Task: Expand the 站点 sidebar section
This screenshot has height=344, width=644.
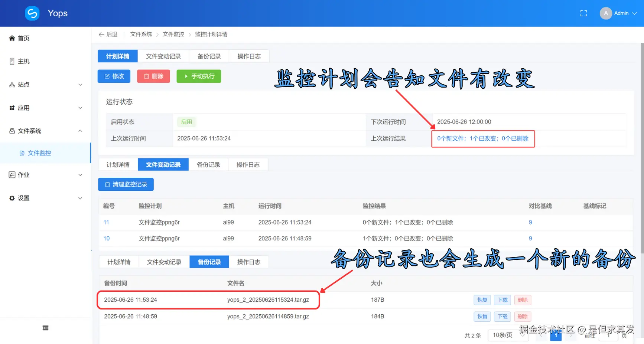Action: pyautogui.click(x=80, y=84)
